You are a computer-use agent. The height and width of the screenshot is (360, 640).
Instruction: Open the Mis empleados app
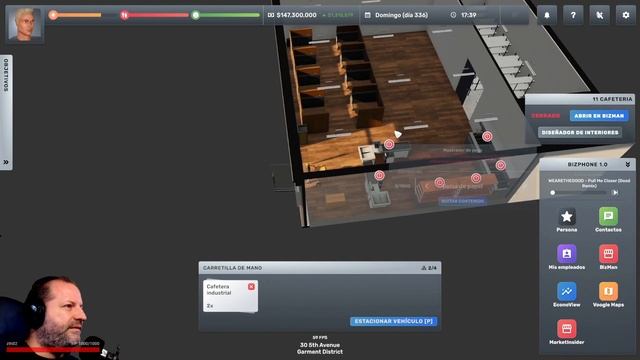(567, 254)
